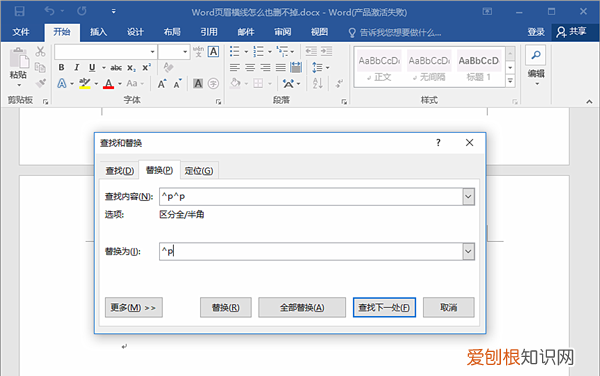Open the 查找内容 history dropdown
Screen dimensions: 600x376
pyautogui.click(x=468, y=197)
